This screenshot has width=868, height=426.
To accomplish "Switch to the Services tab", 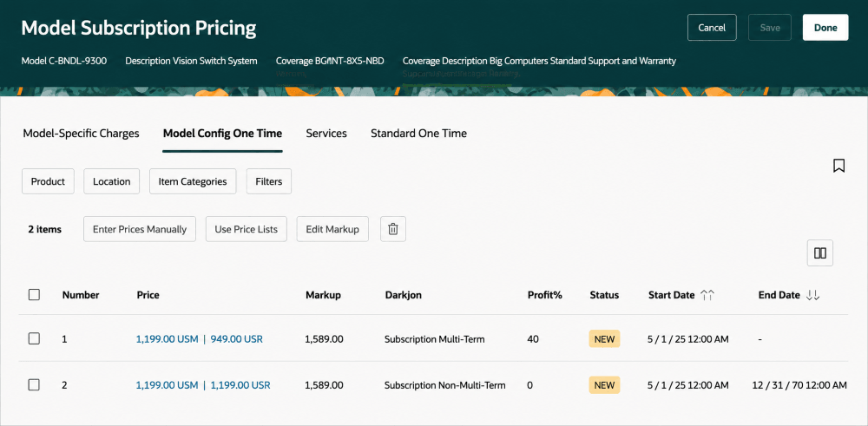I will (326, 134).
